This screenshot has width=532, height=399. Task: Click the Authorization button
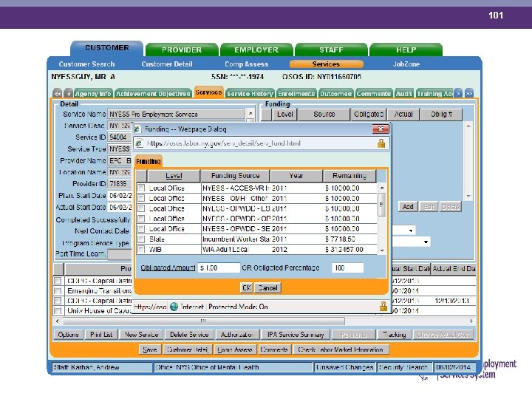click(x=237, y=335)
